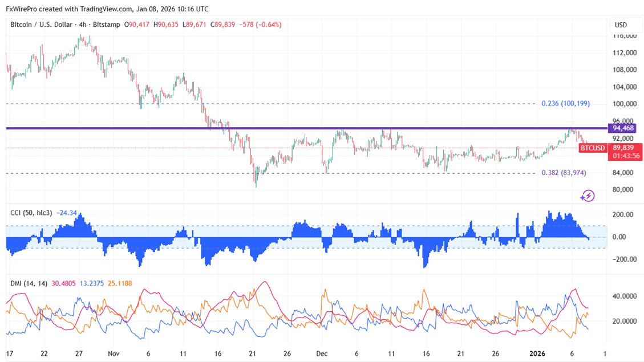Click the 200.00 CCI scale label
This screenshot has height=362, width=644.
point(623,215)
